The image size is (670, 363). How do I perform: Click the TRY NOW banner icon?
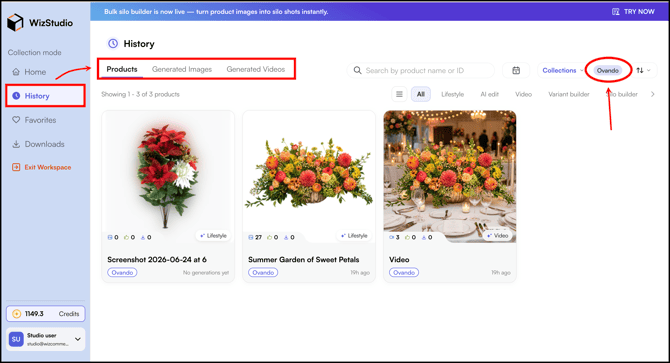point(615,12)
